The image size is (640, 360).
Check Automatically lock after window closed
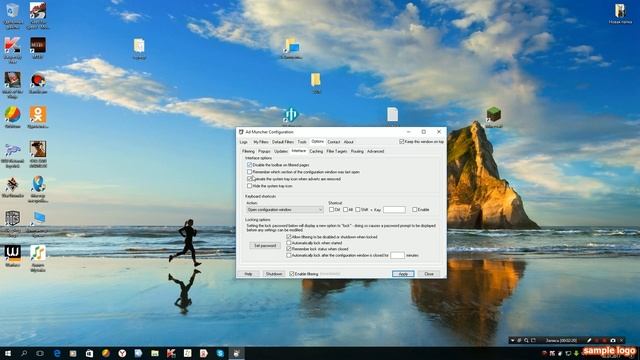289,256
